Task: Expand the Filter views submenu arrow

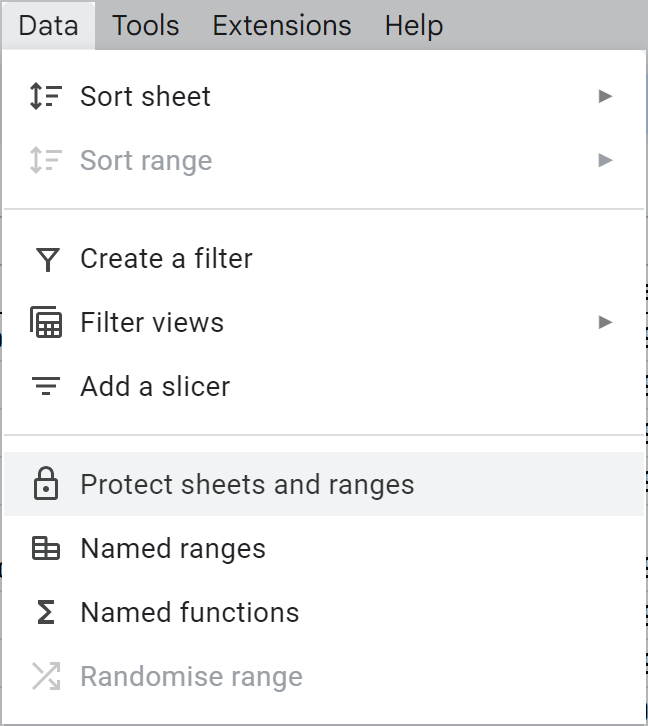Action: [605, 322]
